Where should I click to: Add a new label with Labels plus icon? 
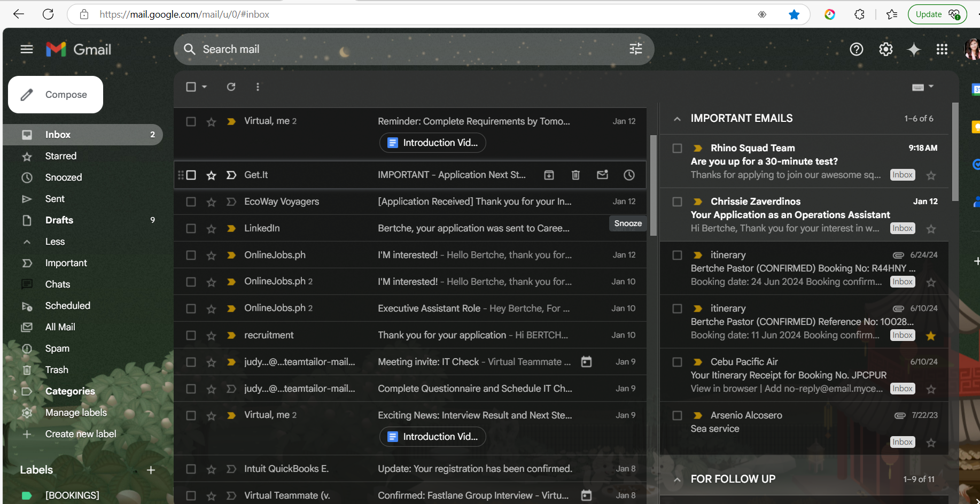pyautogui.click(x=151, y=470)
